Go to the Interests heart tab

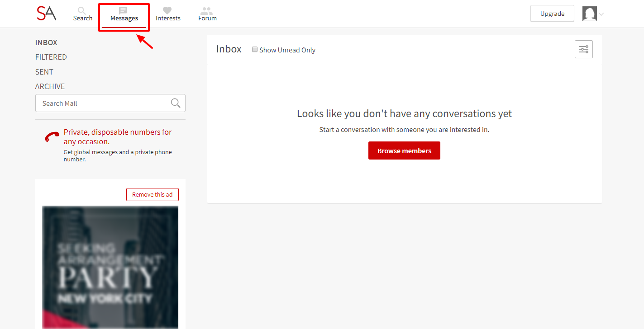click(168, 14)
